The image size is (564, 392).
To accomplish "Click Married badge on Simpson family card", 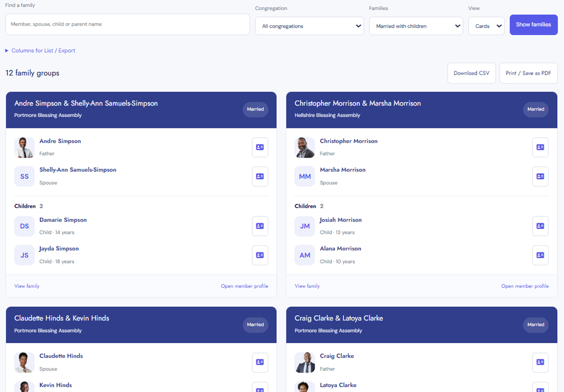I will click(255, 109).
